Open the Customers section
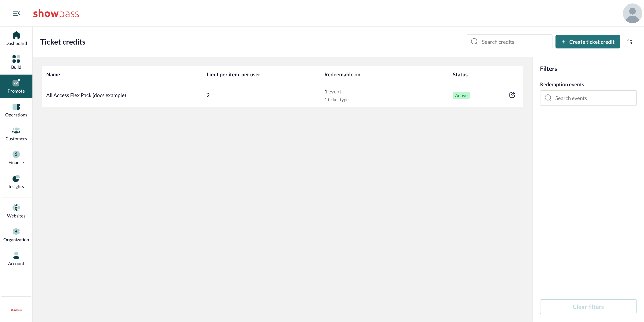Viewport: 644px width, 322px height. 16,134
